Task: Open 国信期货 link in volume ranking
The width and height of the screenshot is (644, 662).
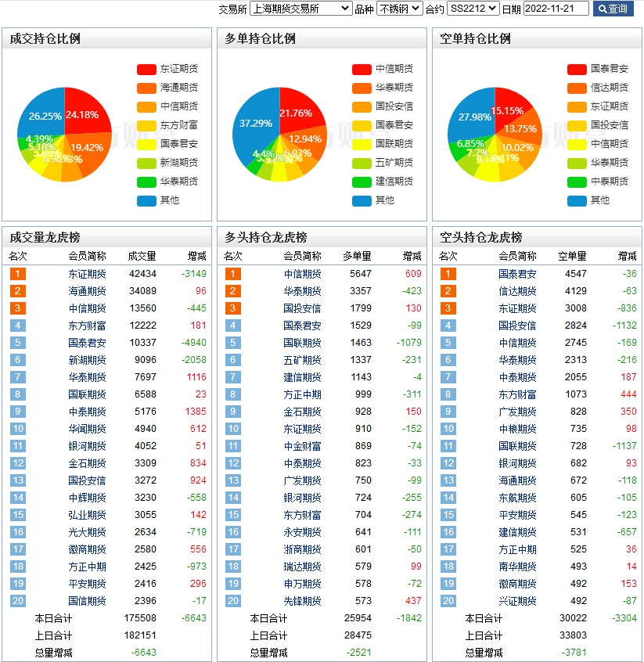Action: tap(87, 601)
